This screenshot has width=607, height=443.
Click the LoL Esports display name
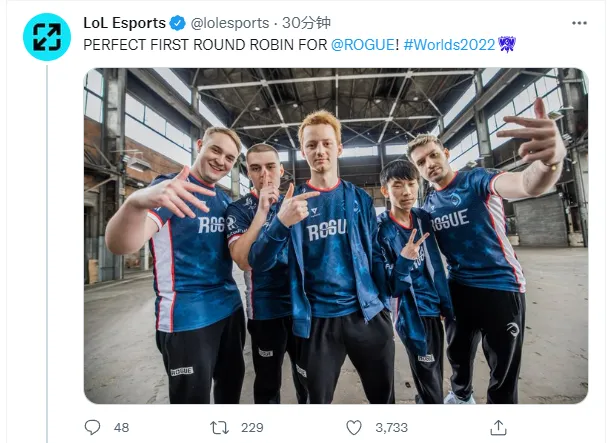tap(124, 23)
